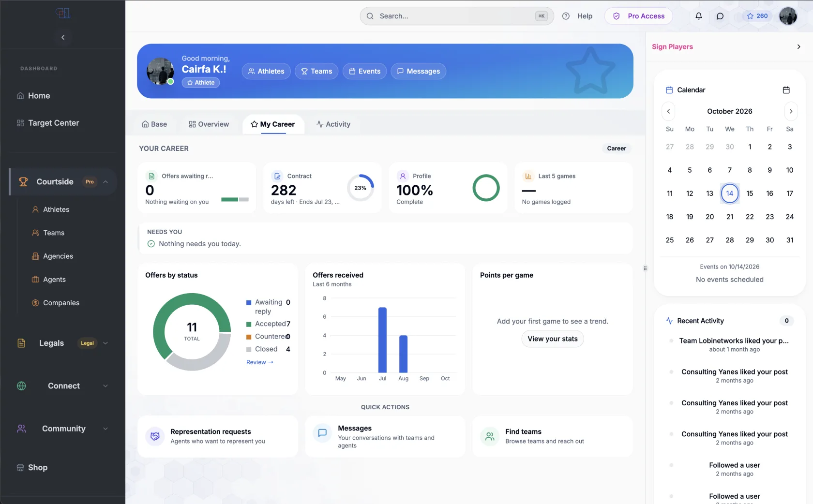Go to next month in calendar
Image resolution: width=813 pixels, height=504 pixels.
791,111
